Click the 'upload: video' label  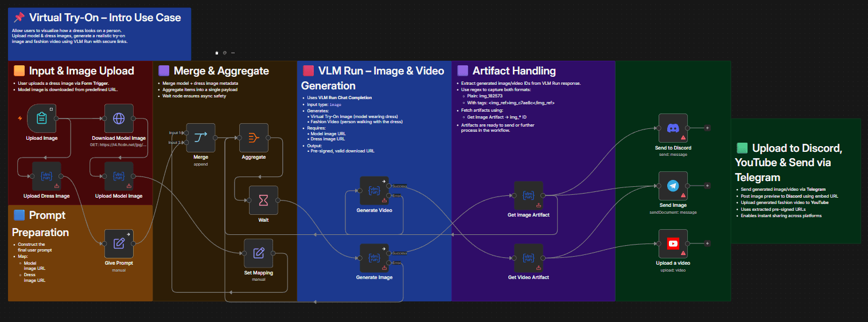tap(673, 270)
